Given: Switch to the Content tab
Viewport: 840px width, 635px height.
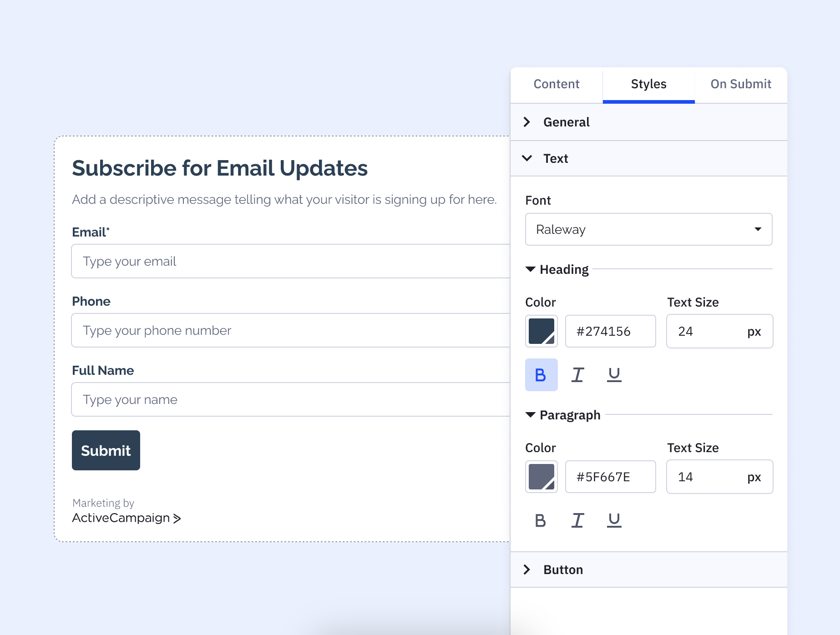Looking at the screenshot, I should coord(556,84).
